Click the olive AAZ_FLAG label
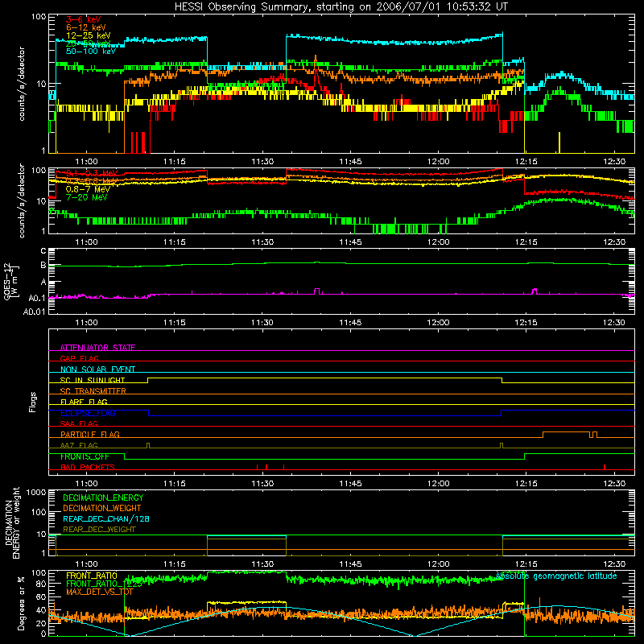This screenshot has height=644, width=644. [x=79, y=445]
